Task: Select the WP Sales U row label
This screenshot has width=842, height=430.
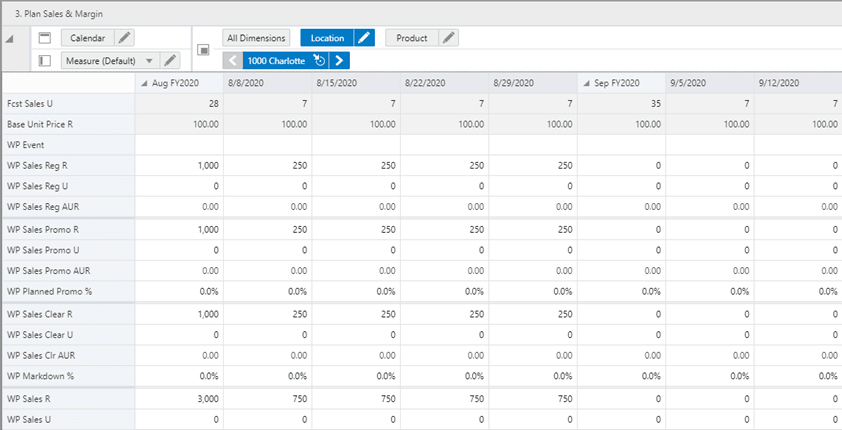Action: (68, 420)
